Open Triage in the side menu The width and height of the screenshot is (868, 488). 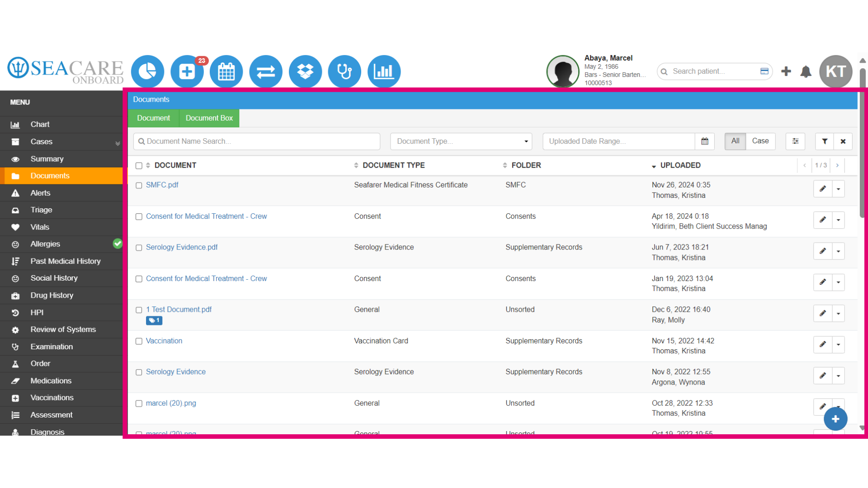(61, 210)
